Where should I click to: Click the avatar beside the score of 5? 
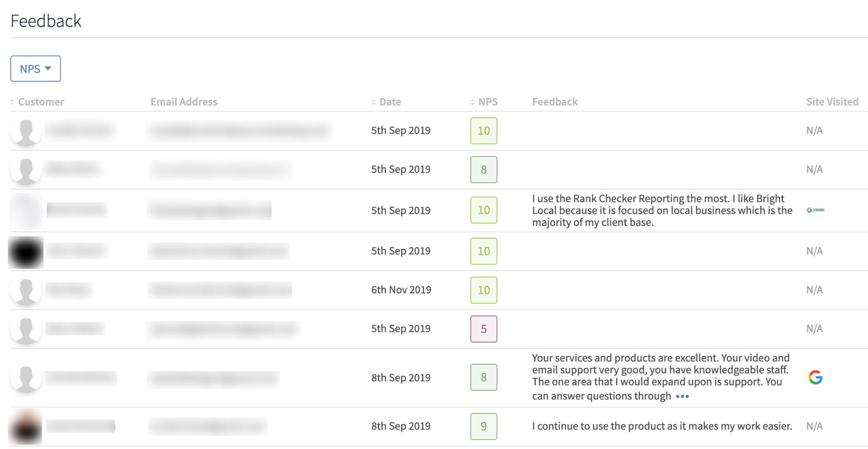click(x=26, y=329)
